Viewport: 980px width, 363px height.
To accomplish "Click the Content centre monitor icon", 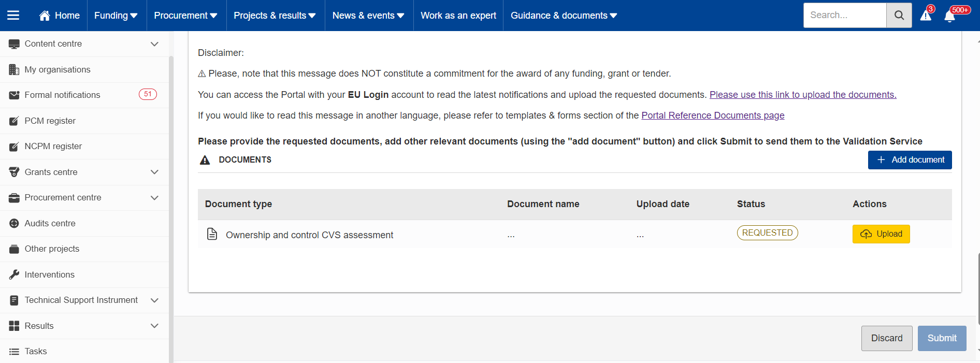I will 14,44.
